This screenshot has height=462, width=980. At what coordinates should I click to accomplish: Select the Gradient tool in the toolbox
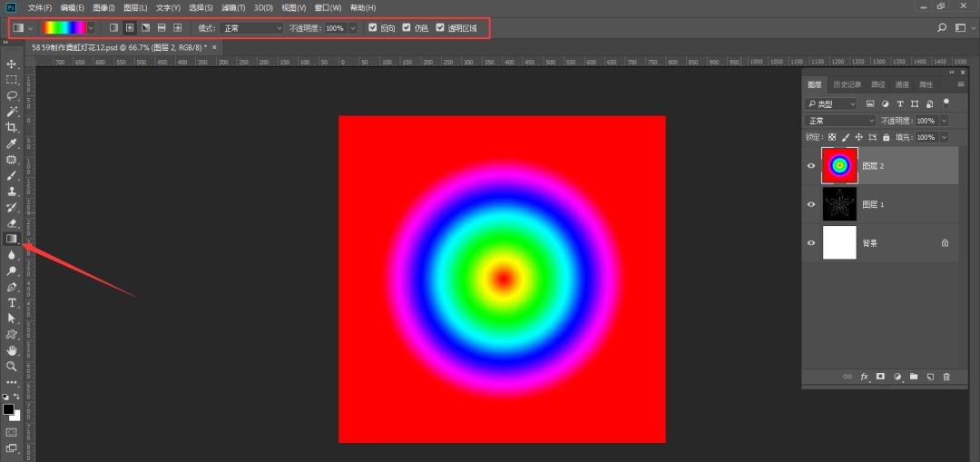[11, 239]
